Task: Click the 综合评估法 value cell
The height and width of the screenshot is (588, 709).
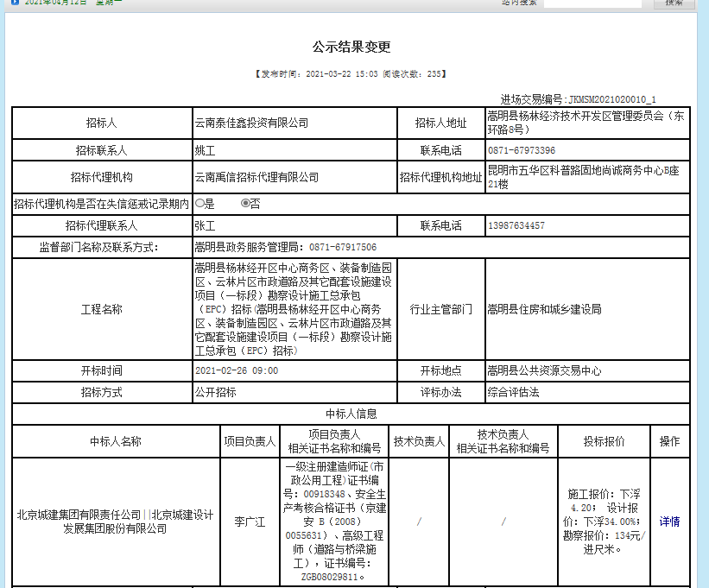Action: pyautogui.click(x=587, y=392)
